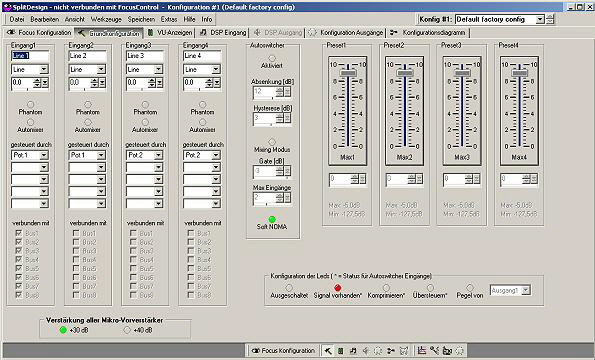Enable Phantom power for Eingang3
Viewport: 595px width, 360px height.
click(x=145, y=104)
